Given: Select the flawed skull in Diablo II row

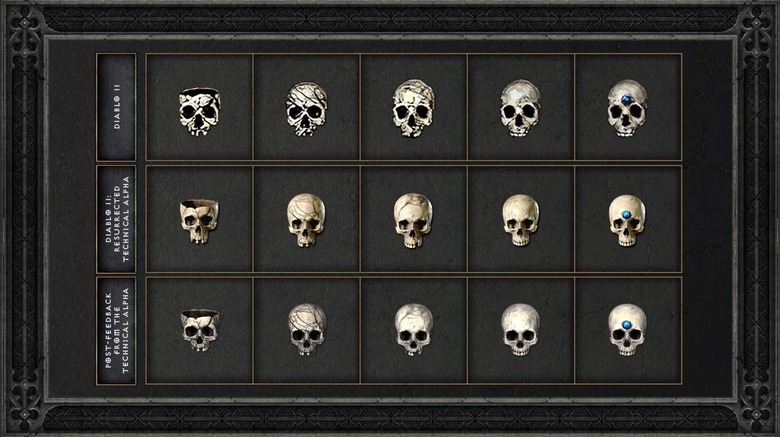Looking at the screenshot, I should [307, 109].
